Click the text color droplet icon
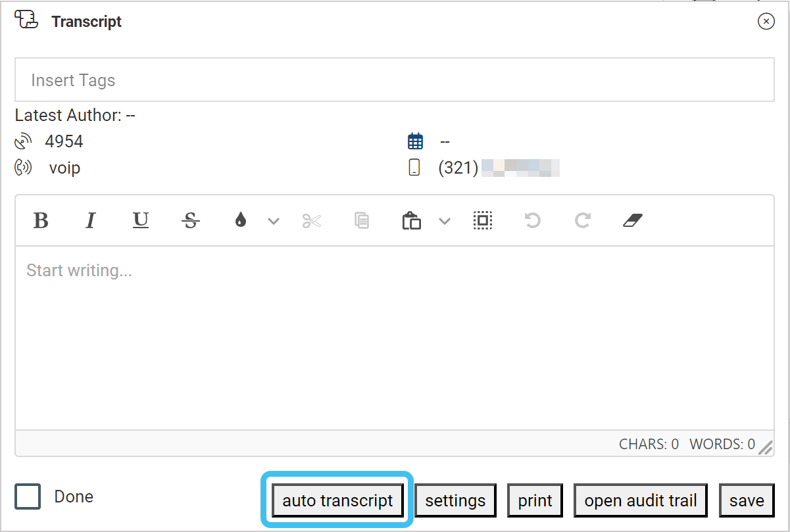790x532 pixels. (x=241, y=221)
